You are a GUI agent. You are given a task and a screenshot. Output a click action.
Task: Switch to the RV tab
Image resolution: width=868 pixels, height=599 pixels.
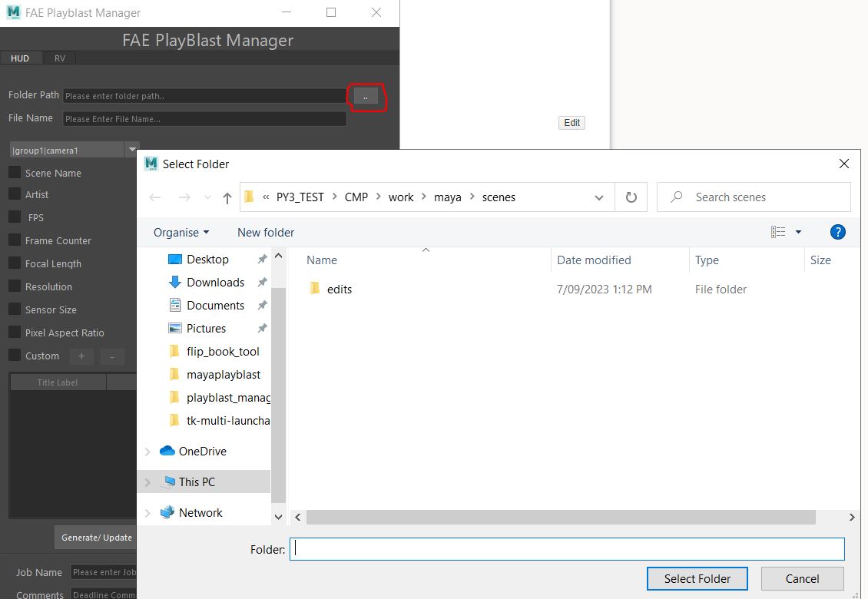60,58
